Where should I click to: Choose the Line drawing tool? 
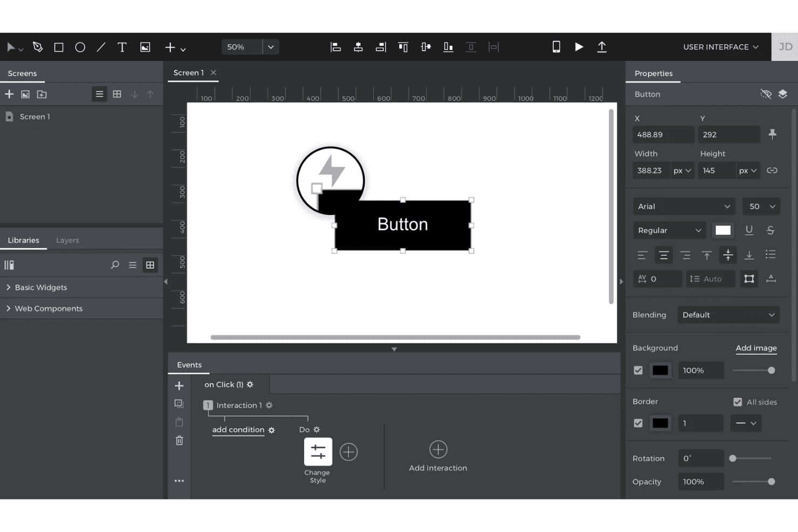(101, 47)
